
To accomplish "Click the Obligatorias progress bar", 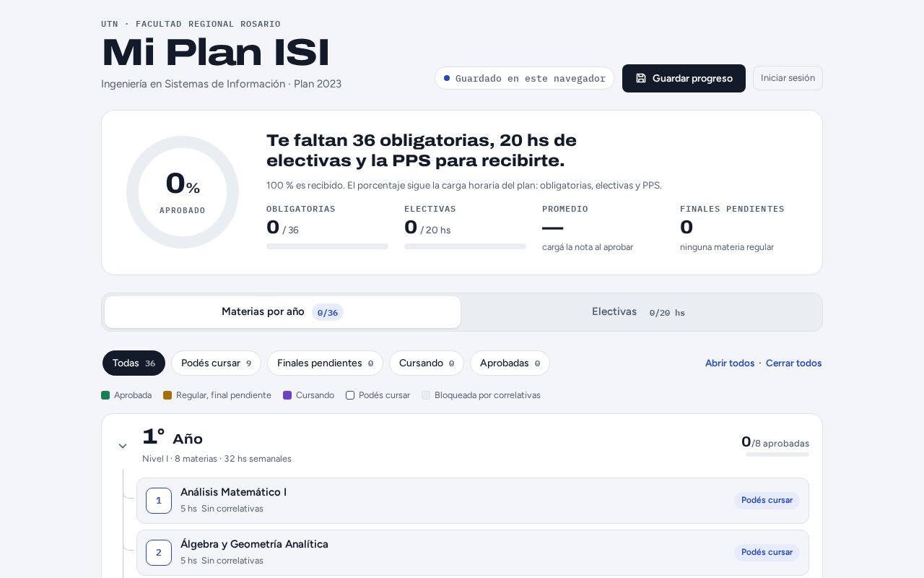I will (327, 246).
